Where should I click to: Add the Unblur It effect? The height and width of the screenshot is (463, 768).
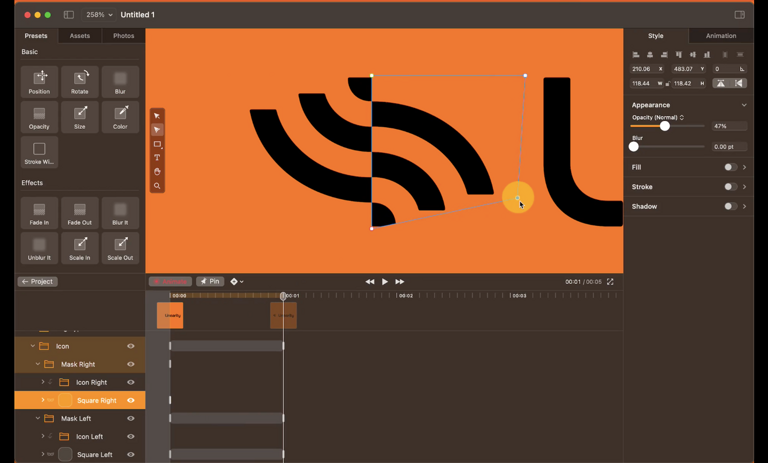pyautogui.click(x=39, y=248)
